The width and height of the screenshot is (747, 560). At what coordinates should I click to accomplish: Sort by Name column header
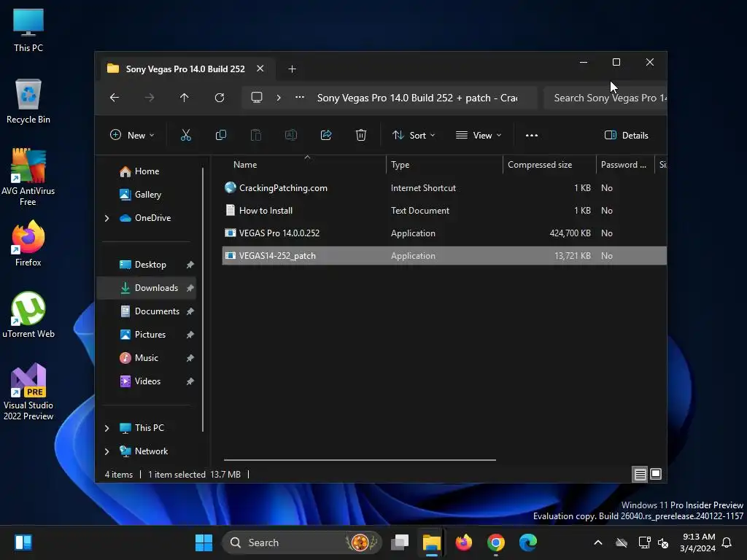pos(304,165)
